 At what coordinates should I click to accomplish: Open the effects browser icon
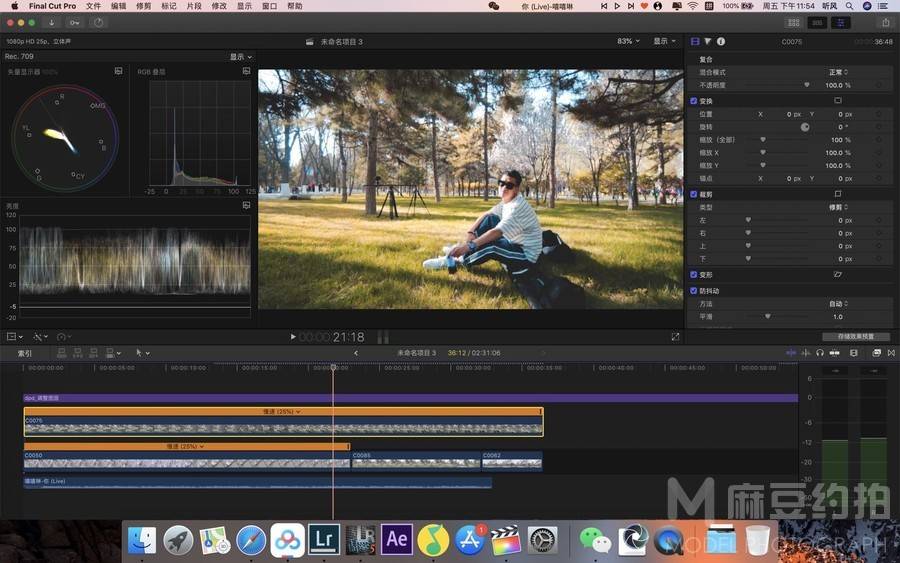pyautogui.click(x=876, y=353)
